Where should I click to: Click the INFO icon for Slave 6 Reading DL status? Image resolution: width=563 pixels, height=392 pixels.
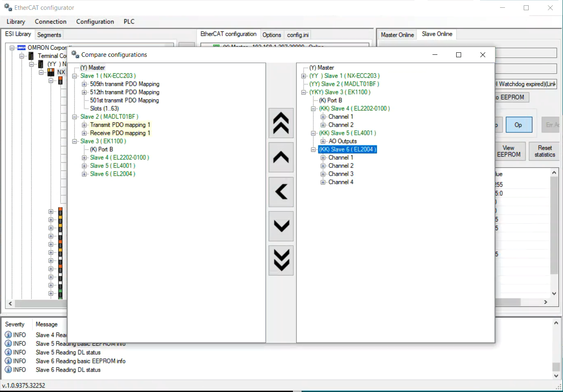(x=8, y=370)
